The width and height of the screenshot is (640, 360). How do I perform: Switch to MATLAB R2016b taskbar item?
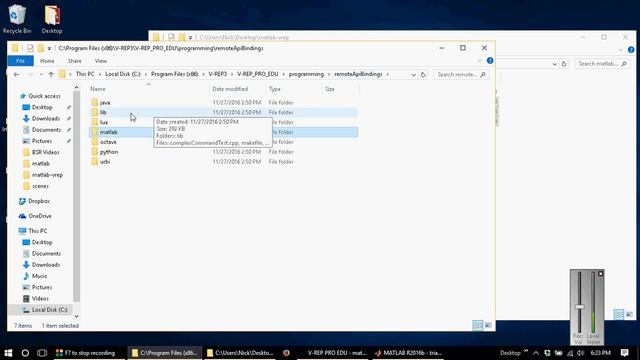pyautogui.click(x=409, y=353)
